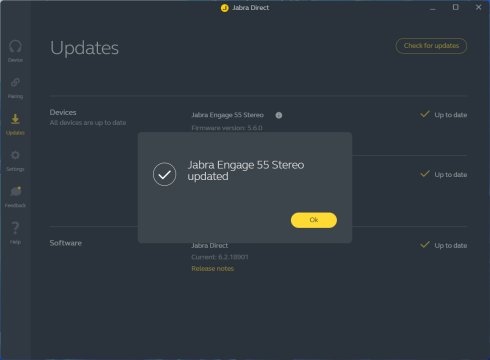490x360 pixels.
Task: Select the Updates download icon
Action: [15, 119]
